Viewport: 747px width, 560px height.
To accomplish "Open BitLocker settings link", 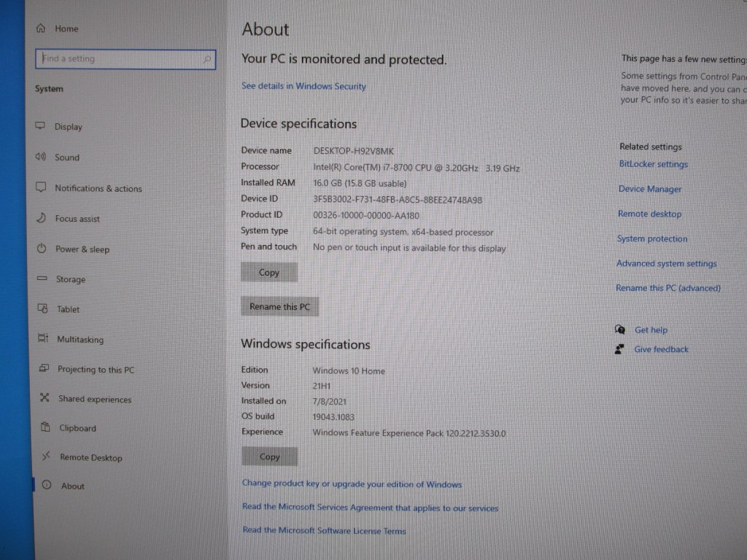I will coord(653,164).
